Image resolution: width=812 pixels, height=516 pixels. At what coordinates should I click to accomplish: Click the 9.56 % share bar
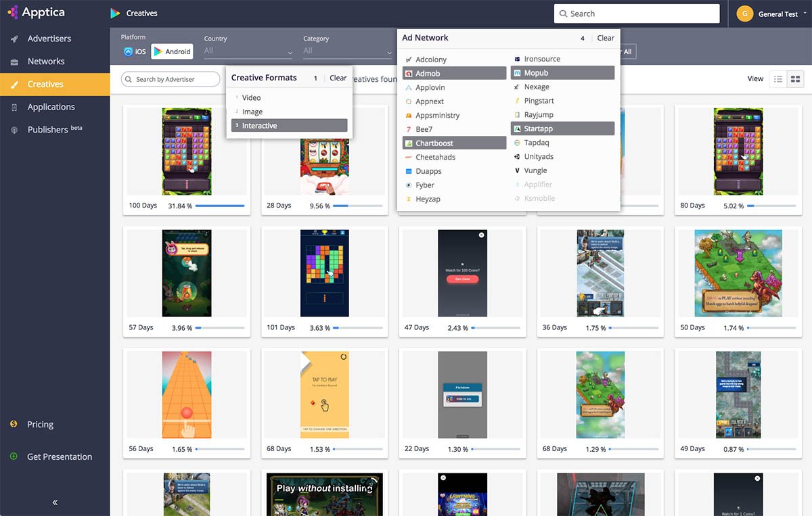tap(358, 206)
